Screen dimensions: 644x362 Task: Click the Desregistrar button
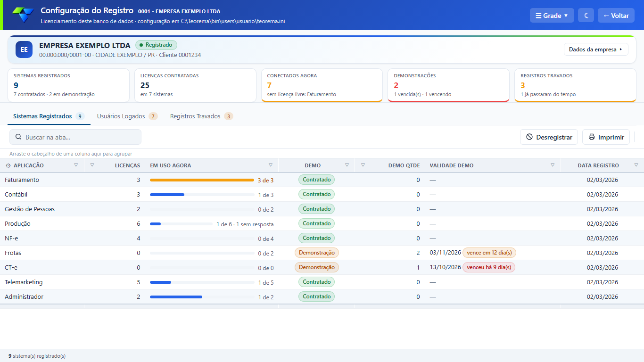click(x=549, y=137)
